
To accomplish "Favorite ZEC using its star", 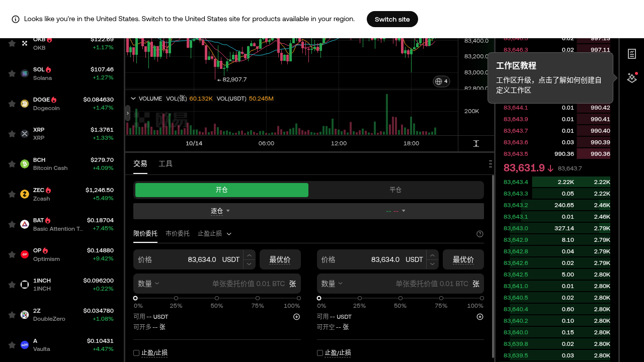I will pos(12,194).
